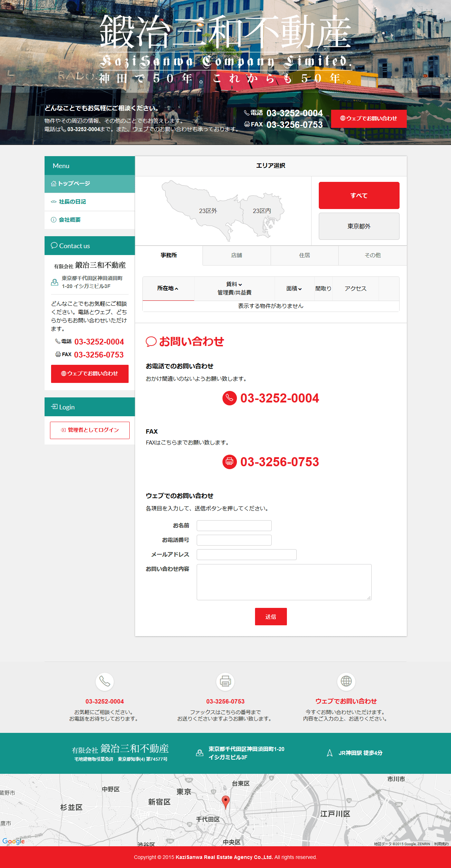Screen dimensions: 451x868
Task: Sort listings by 面積 column
Action: click(294, 289)
